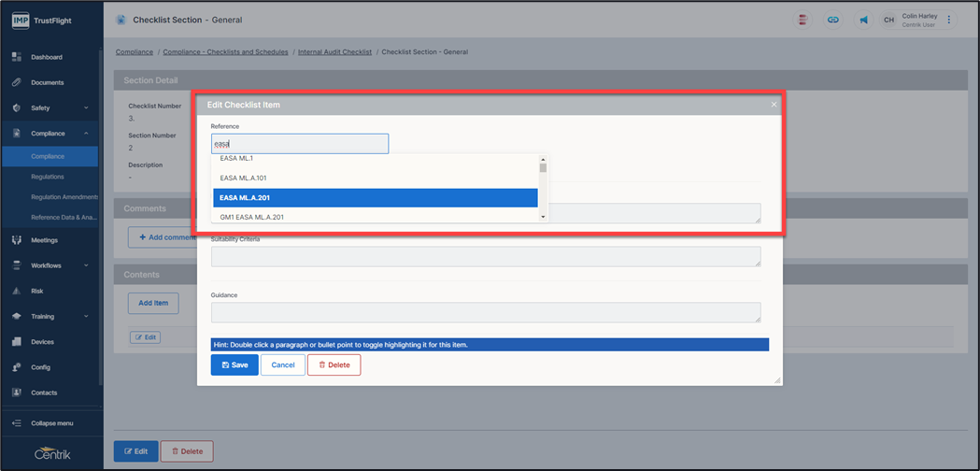This screenshot has width=980, height=471.
Task: Click the Documents paperclip icon
Action: click(17, 82)
